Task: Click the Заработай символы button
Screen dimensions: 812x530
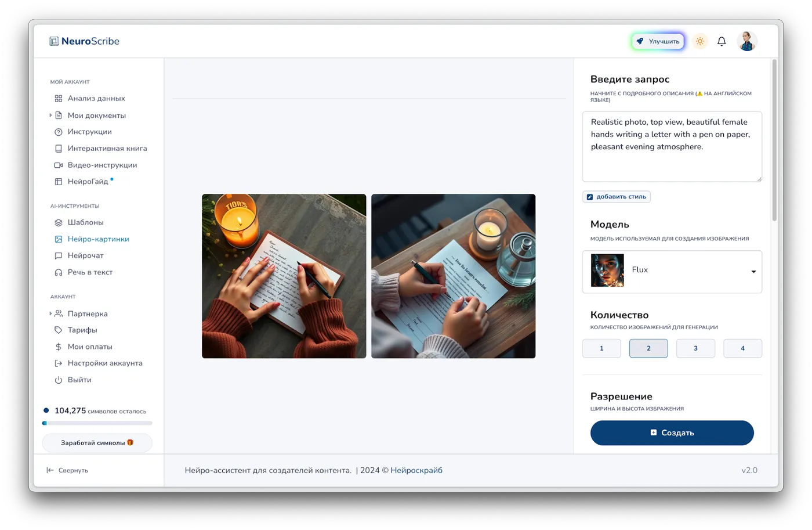Action: pos(97,443)
